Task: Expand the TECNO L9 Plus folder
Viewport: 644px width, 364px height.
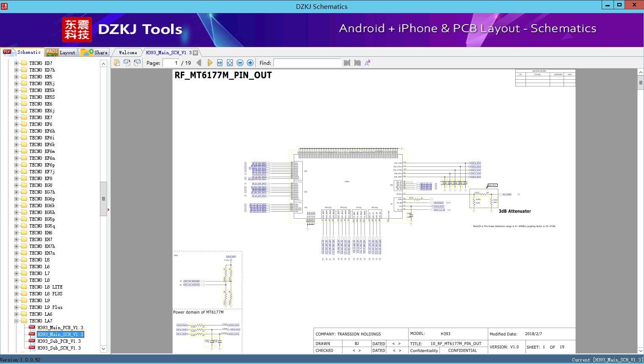Action: [17, 307]
